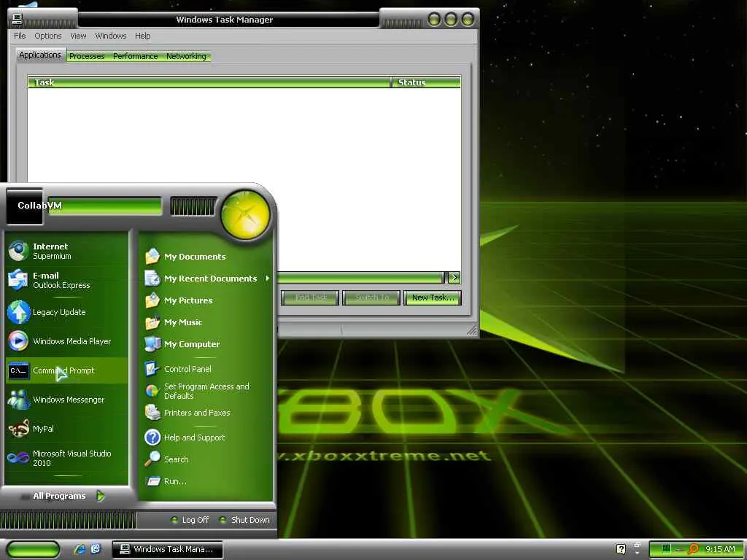This screenshot has height=560, width=747.
Task: Click help question mark tray icon
Action: pos(622,549)
